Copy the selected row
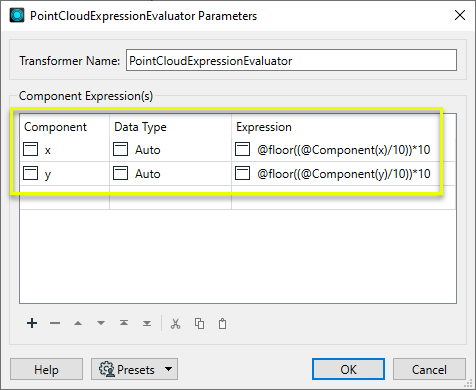This screenshot has height=390, width=476. [199, 324]
